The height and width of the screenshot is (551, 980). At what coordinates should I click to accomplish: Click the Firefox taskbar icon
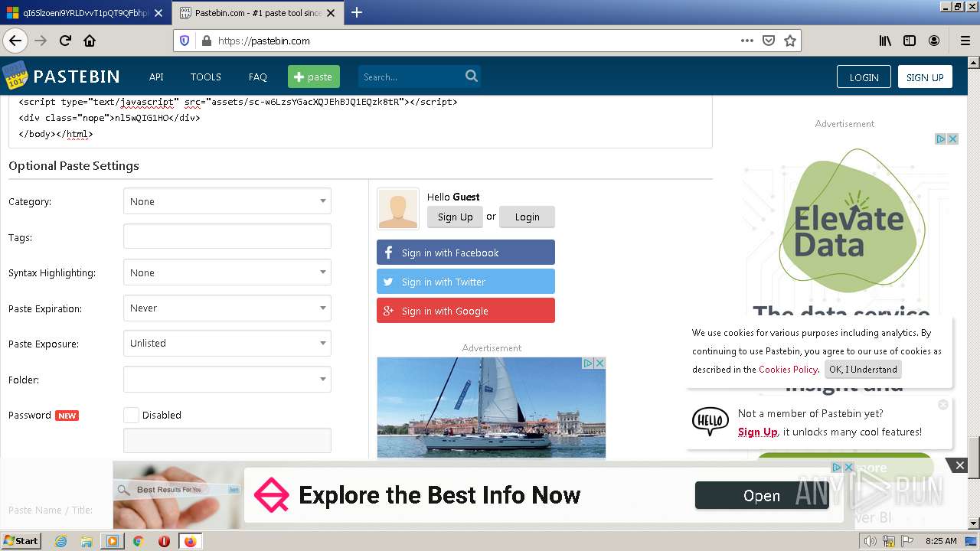point(190,541)
